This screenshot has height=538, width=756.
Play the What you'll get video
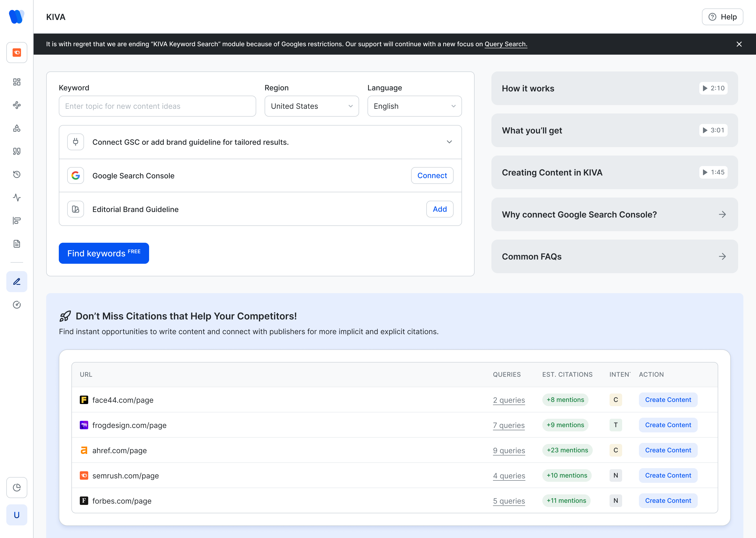click(713, 130)
